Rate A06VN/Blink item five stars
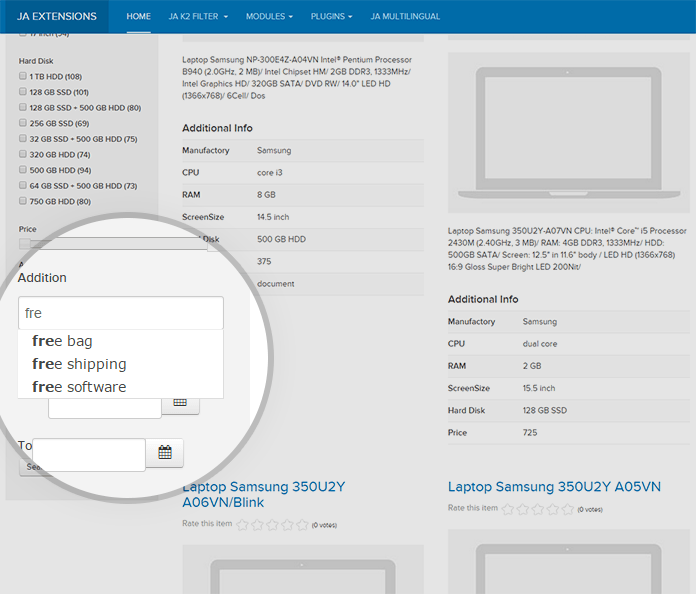Image resolution: width=696 pixels, height=594 pixels. coord(302,525)
